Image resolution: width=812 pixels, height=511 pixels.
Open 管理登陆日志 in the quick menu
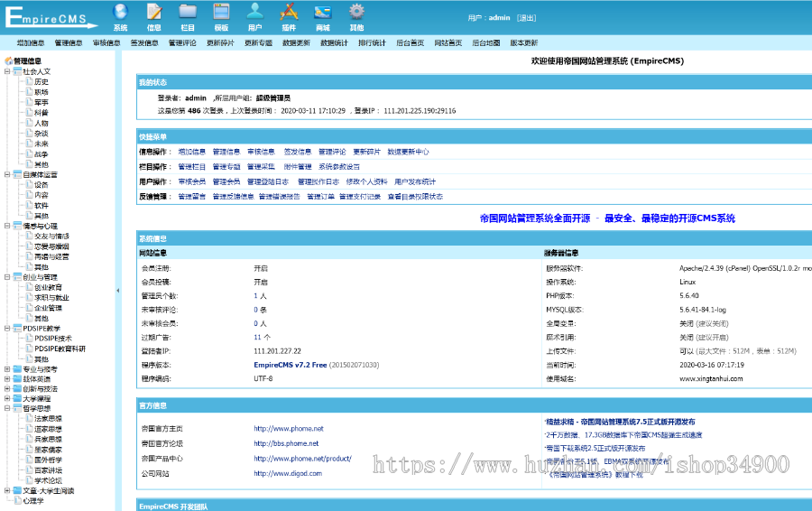click(268, 181)
